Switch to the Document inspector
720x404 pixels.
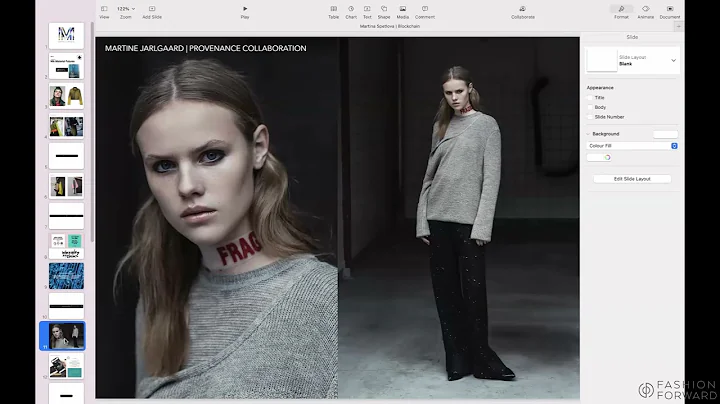[x=670, y=9]
